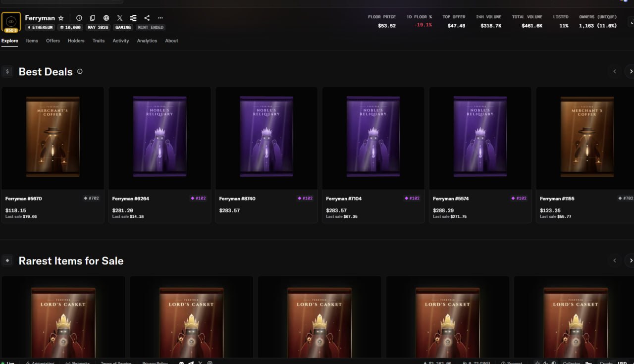
Task: Click the Ferryman #5574 item name
Action: click(451, 199)
